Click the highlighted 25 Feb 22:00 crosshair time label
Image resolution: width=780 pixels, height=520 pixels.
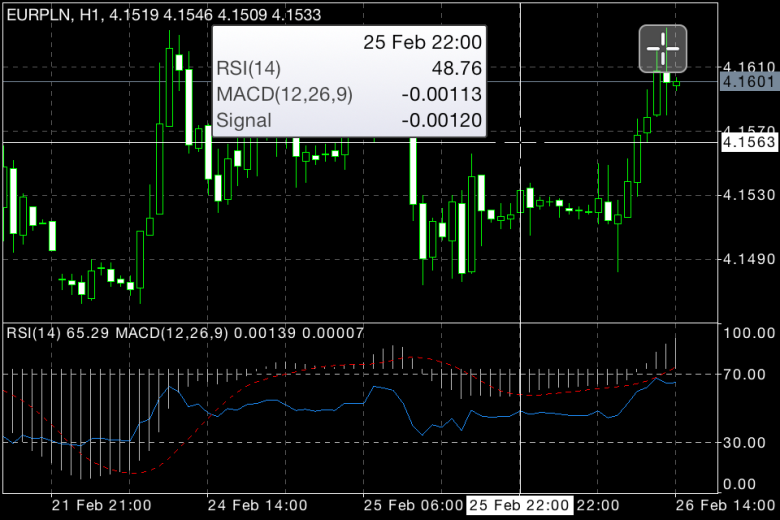[x=519, y=506]
